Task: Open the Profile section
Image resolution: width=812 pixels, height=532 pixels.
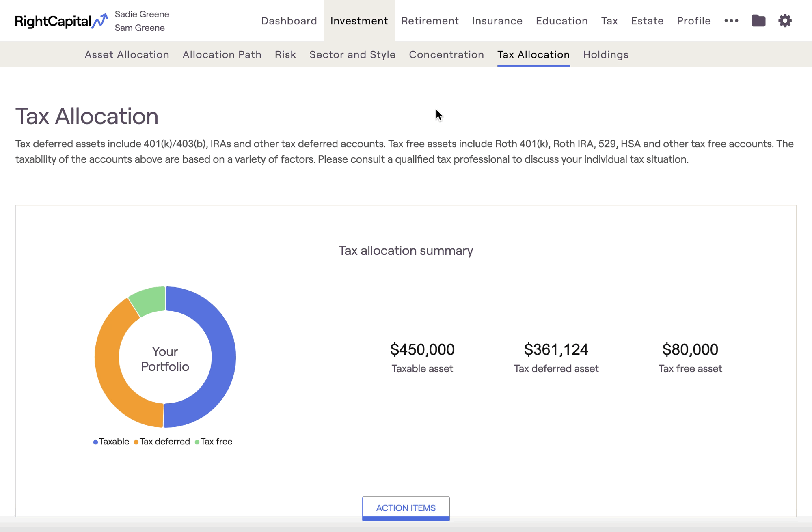Action: tap(694, 21)
